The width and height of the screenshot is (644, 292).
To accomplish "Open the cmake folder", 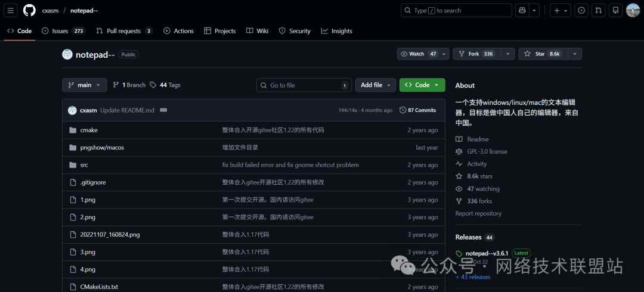I will 89,130.
